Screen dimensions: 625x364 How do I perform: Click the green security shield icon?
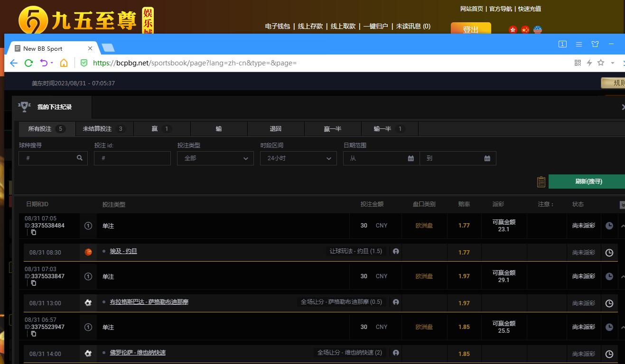84,63
